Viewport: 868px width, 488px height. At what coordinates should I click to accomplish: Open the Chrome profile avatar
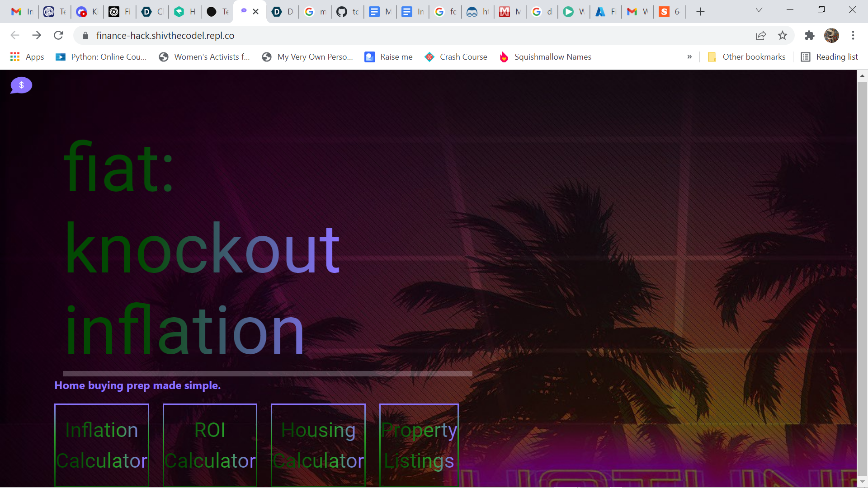click(x=831, y=35)
